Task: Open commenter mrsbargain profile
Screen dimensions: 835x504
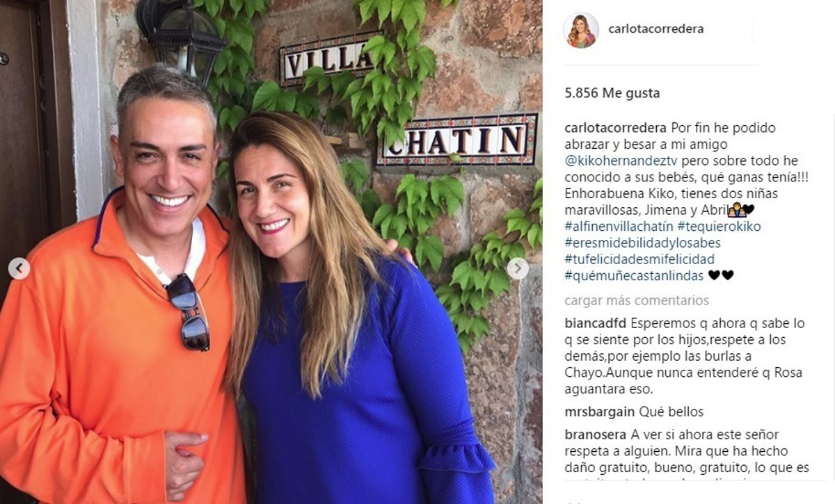Action: [598, 412]
